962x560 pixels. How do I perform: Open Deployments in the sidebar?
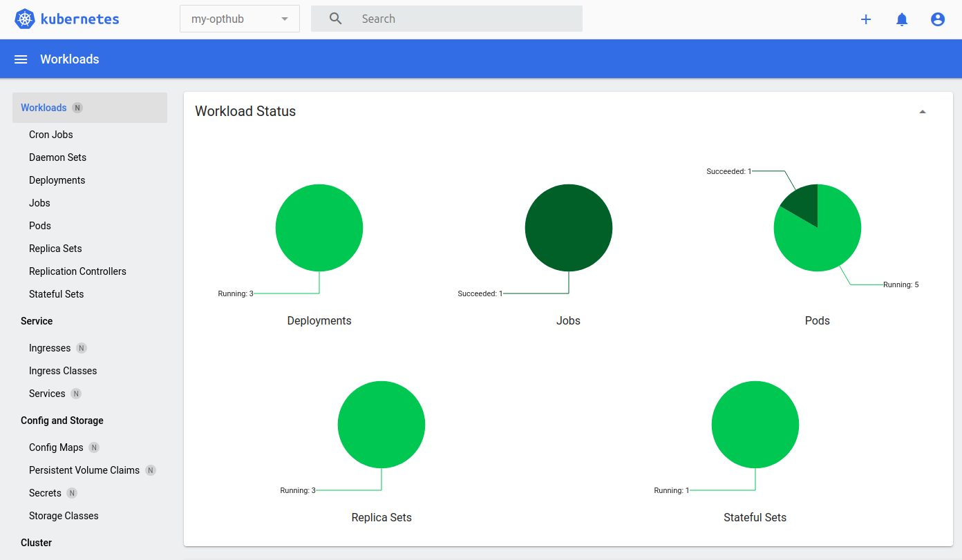point(57,180)
